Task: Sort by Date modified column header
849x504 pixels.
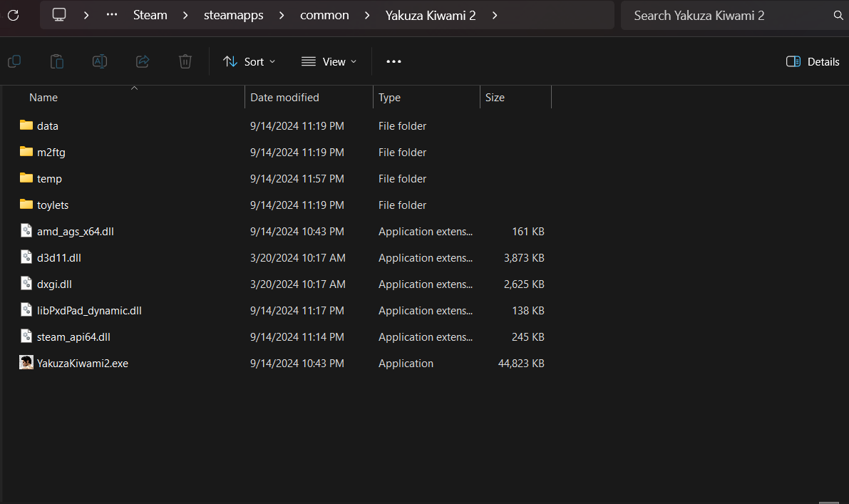Action: (284, 98)
